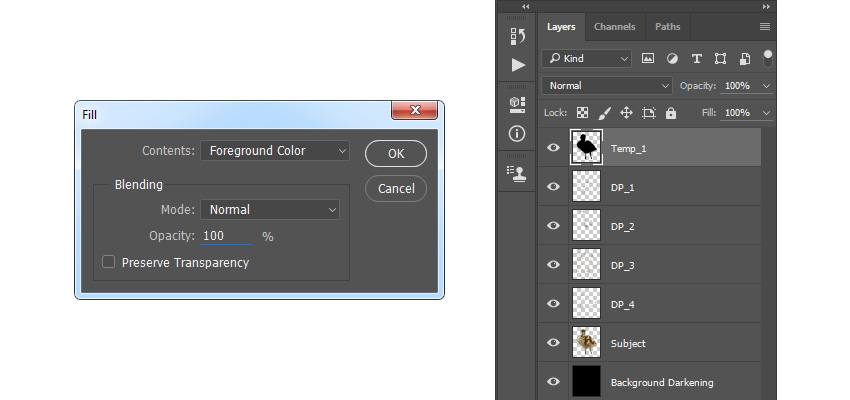This screenshot has width=850, height=400.
Task: Click lock transparent pixels icon
Action: [x=582, y=113]
